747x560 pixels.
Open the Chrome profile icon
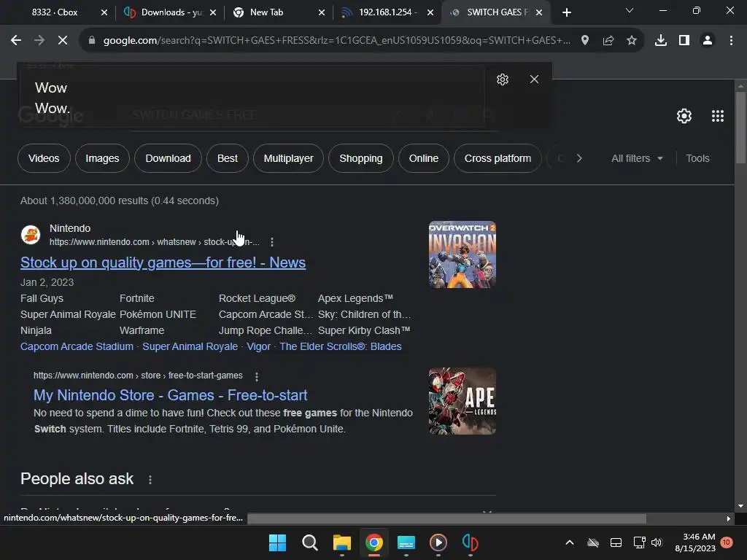[708, 41]
